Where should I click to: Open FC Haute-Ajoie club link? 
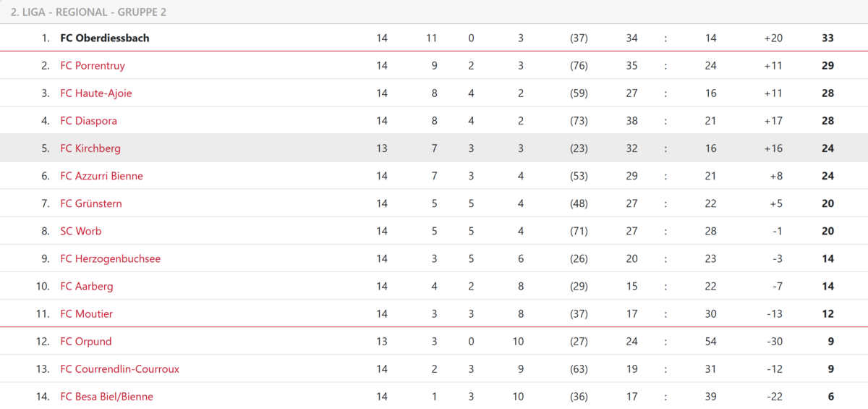point(96,93)
